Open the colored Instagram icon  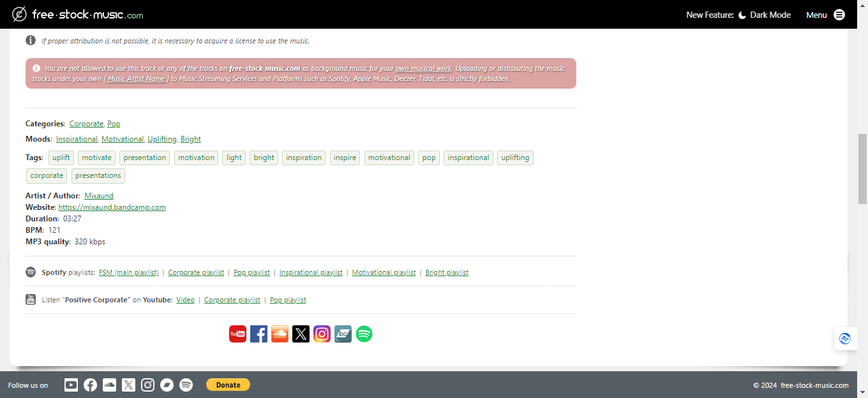322,334
